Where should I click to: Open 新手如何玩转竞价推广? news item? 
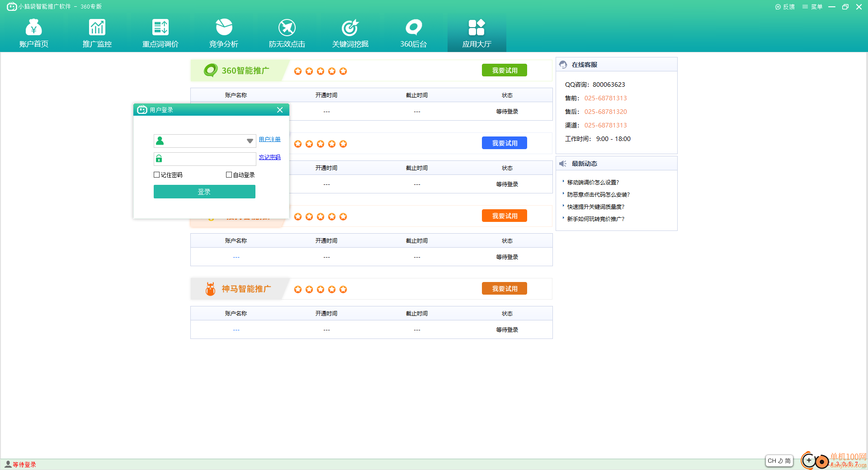596,219
